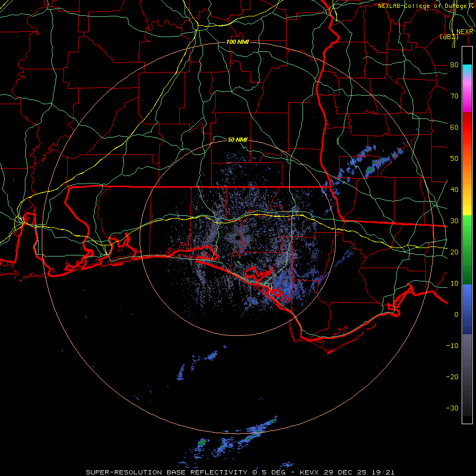Image resolution: width=476 pixels, height=476 pixels.
Task: Select the 10 value on reflectivity scale
Action: click(454, 283)
